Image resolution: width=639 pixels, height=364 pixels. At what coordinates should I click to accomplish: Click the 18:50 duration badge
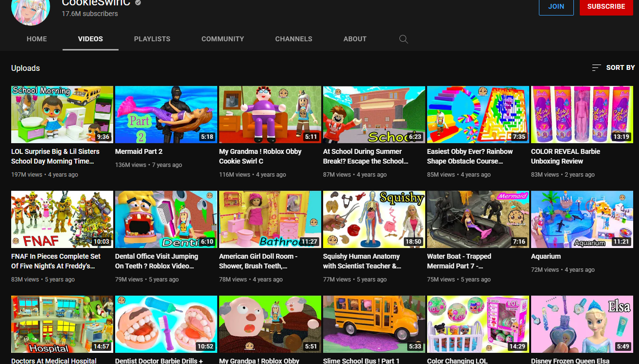(x=414, y=242)
